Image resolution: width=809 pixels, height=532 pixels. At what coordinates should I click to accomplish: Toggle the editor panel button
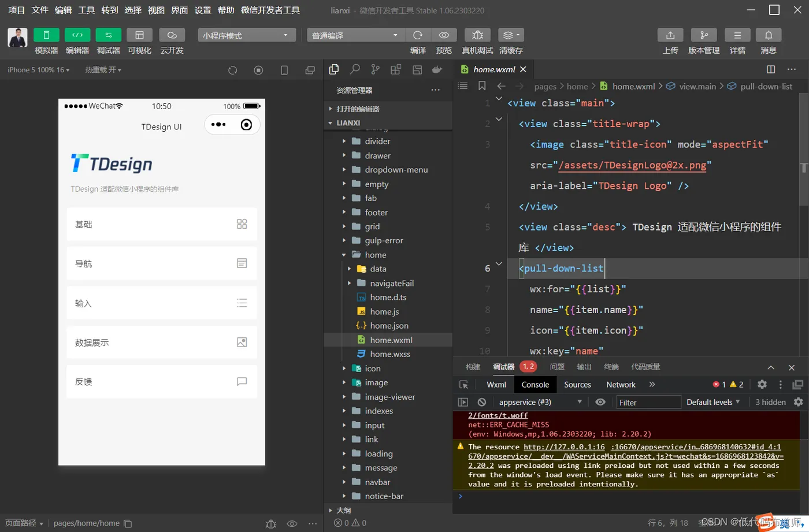77,35
